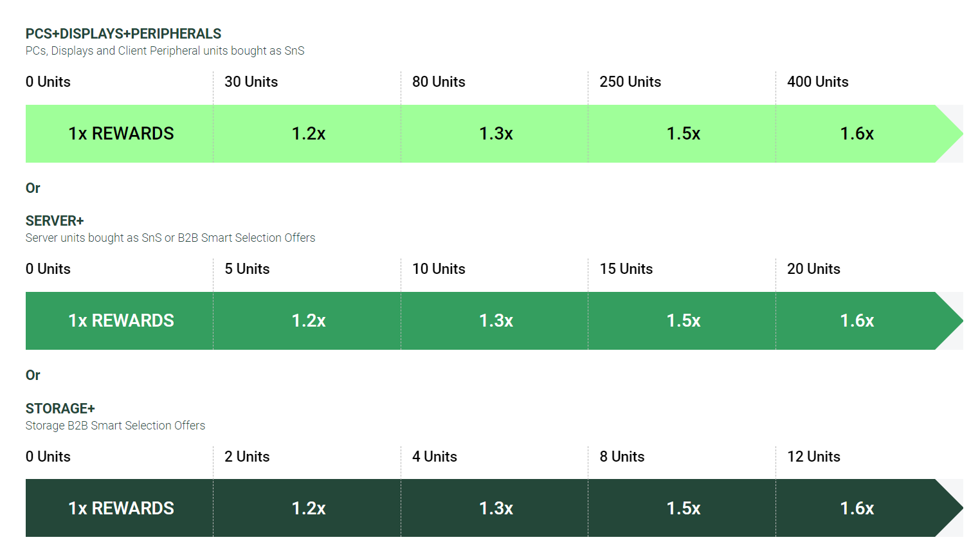Image resolution: width=980 pixels, height=560 pixels.
Task: Click the Server 1x REWARDS segment
Action: coord(121,321)
